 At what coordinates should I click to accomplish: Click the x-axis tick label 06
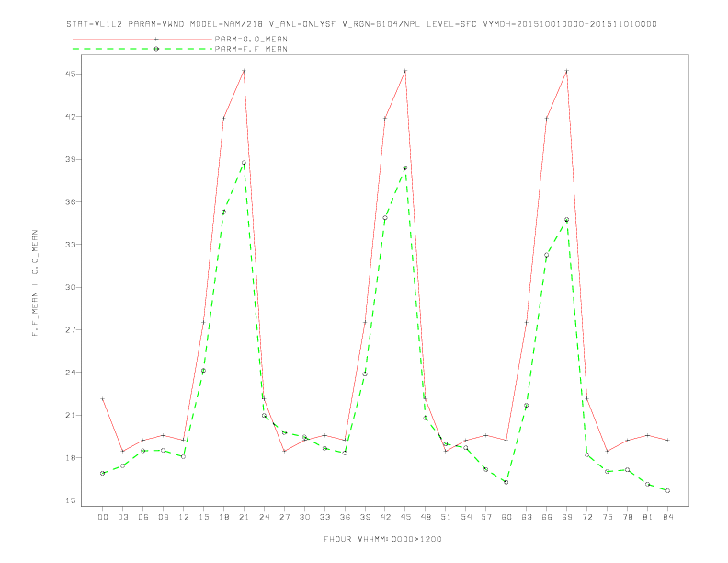click(x=143, y=517)
